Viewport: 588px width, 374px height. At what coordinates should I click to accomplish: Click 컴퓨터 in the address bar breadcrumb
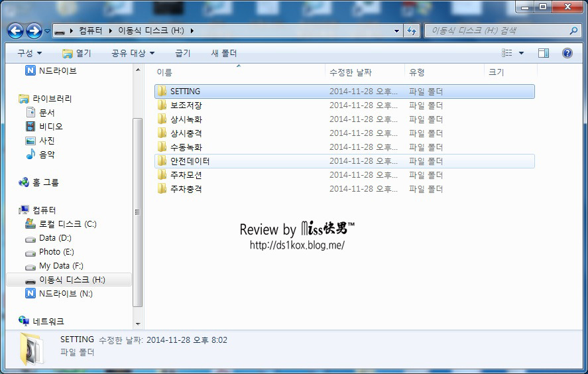point(90,31)
